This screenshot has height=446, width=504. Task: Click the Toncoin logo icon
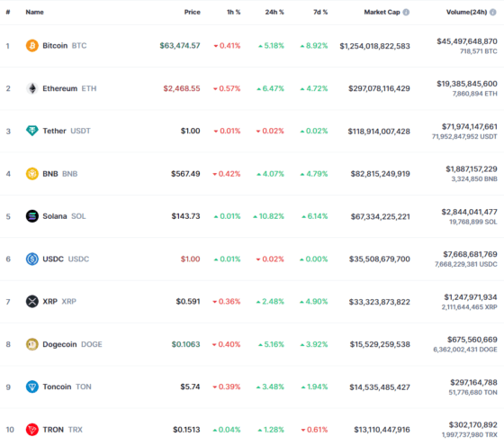point(32,387)
